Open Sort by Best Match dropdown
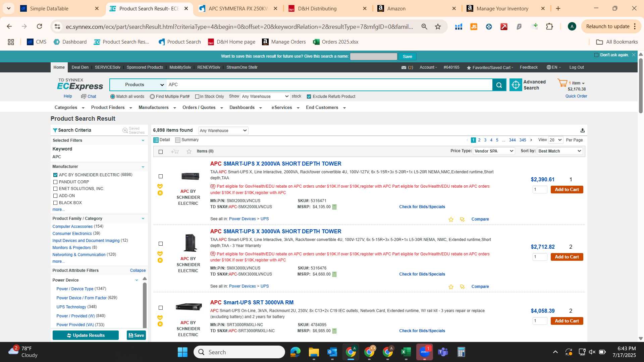This screenshot has height=362, width=644. [x=560, y=151]
